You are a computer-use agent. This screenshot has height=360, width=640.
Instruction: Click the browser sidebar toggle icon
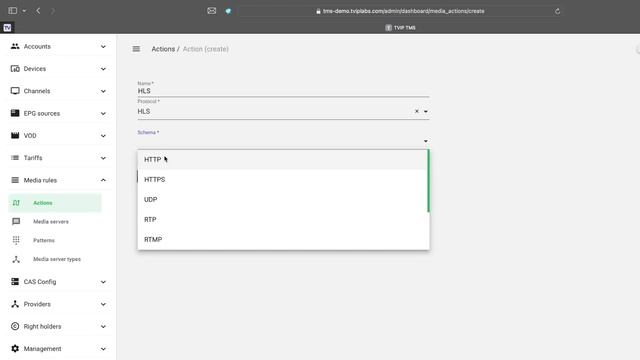click(x=13, y=11)
